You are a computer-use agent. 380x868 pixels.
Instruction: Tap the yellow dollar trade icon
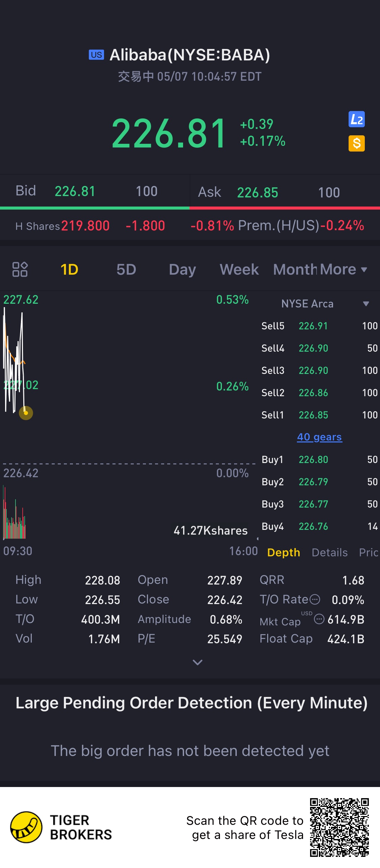(357, 143)
